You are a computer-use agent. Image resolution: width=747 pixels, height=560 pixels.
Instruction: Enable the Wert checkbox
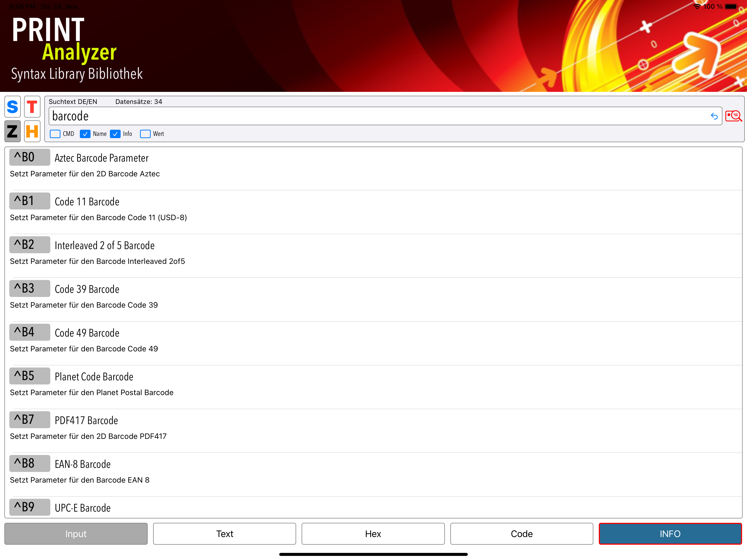coord(145,134)
